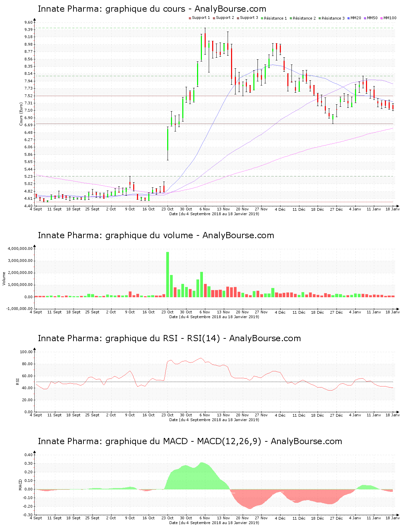The height and width of the screenshot is (532, 412).
Task: Click the 0.20 MACD axis label
Action: coord(28,472)
